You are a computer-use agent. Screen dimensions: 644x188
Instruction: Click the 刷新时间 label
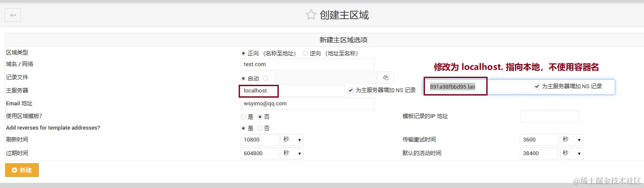[x=17, y=140]
